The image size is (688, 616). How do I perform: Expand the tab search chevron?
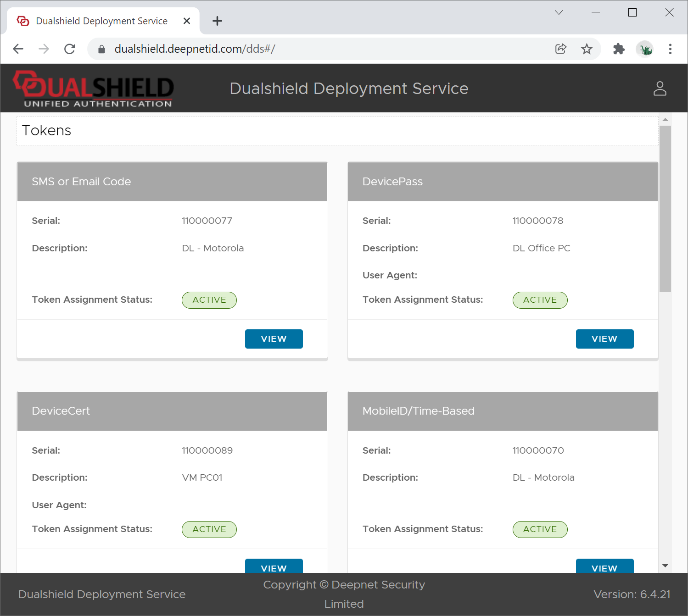click(x=559, y=12)
